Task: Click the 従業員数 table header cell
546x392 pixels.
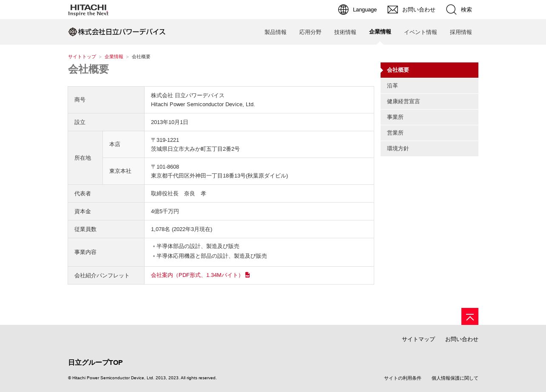Action: [106, 229]
